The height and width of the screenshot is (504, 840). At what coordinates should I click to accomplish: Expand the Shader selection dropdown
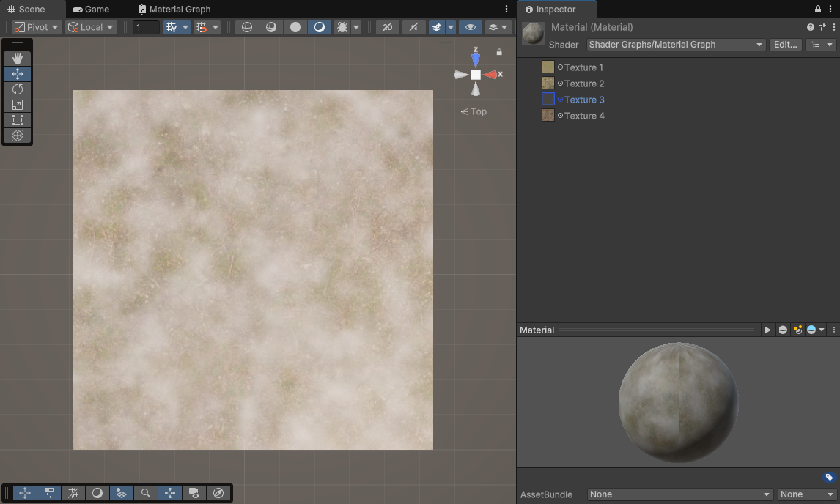pyautogui.click(x=676, y=45)
